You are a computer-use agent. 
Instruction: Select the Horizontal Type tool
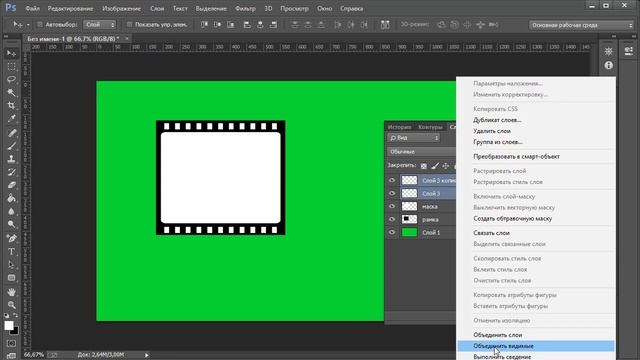coord(11,251)
